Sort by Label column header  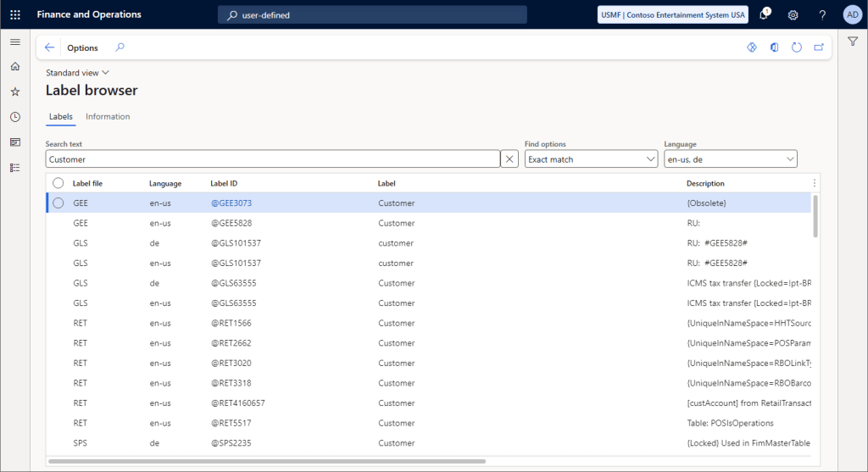pyautogui.click(x=387, y=183)
